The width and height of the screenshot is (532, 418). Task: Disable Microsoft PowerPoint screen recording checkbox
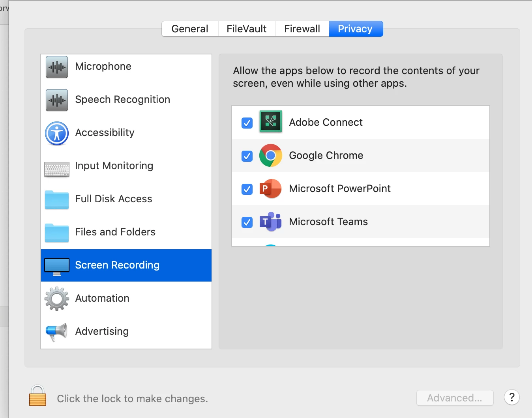click(x=247, y=189)
